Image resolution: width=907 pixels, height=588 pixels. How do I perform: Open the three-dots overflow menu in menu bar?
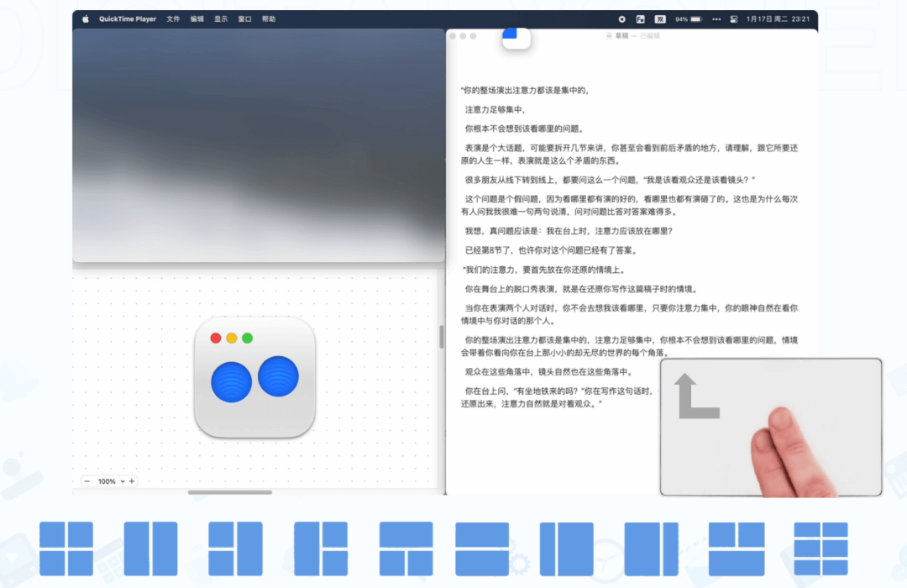[716, 18]
